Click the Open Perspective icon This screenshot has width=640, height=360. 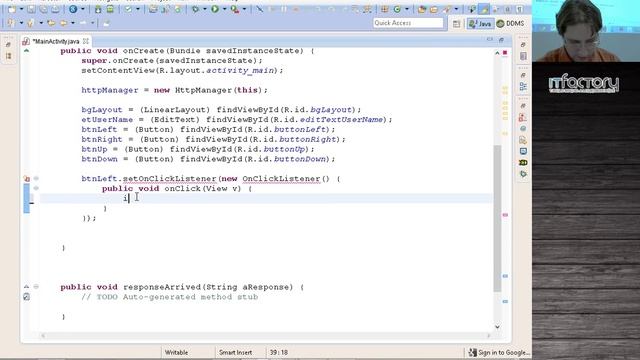tap(456, 24)
